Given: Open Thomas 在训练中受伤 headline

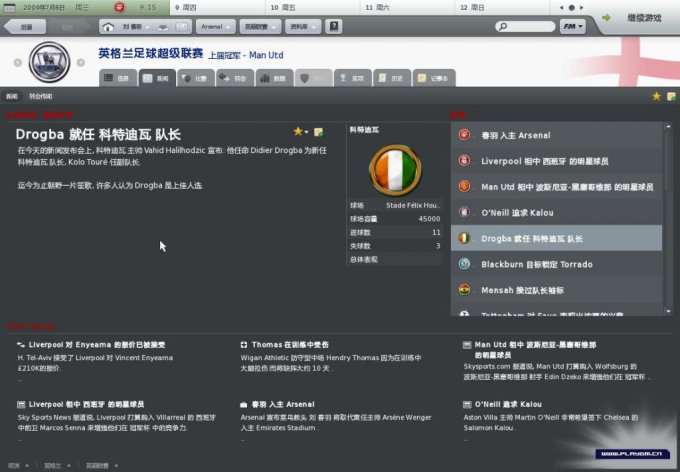Looking at the screenshot, I should 290,345.
